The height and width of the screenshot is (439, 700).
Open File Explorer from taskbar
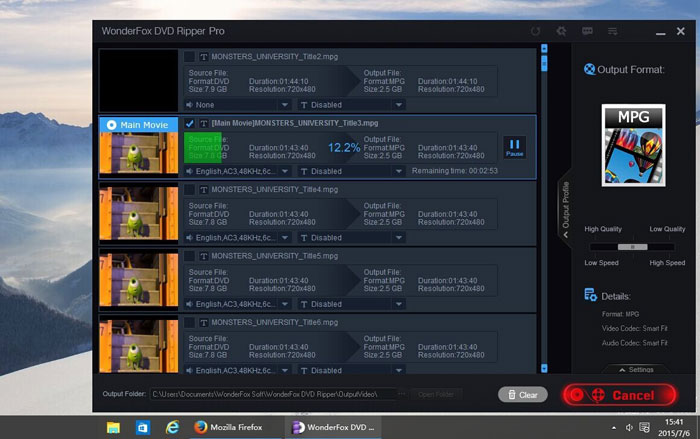113,427
